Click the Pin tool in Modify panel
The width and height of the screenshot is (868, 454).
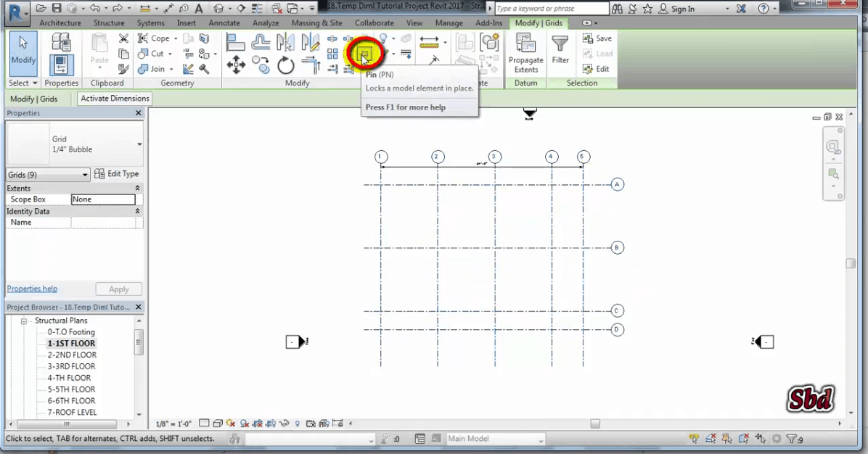coord(363,54)
